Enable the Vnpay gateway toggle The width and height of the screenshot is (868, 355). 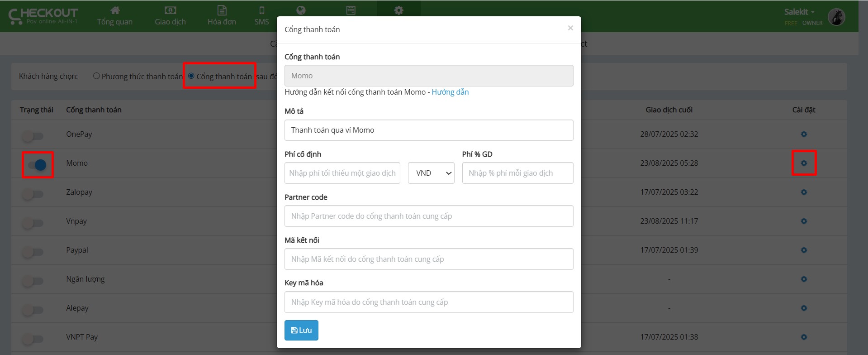click(x=33, y=223)
